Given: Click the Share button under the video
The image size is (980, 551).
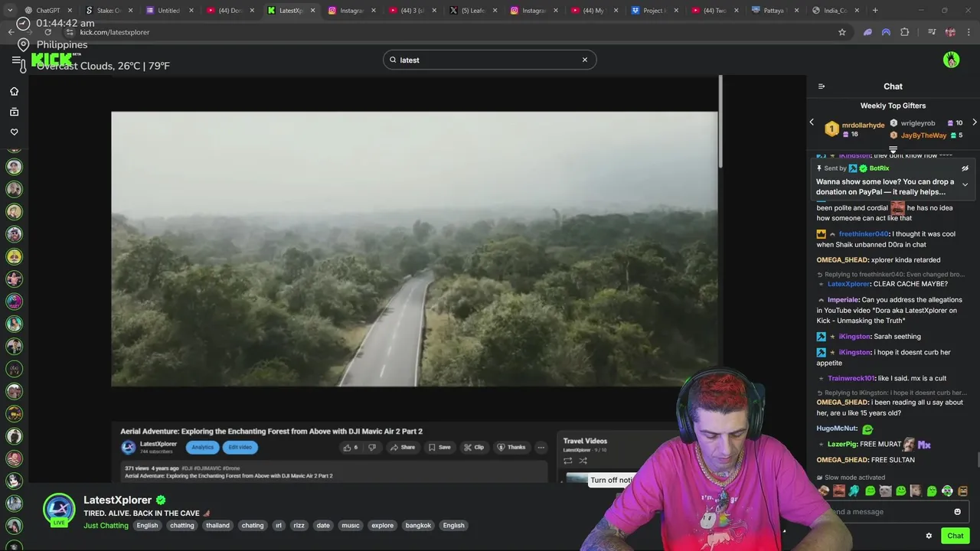Looking at the screenshot, I should coord(403,448).
